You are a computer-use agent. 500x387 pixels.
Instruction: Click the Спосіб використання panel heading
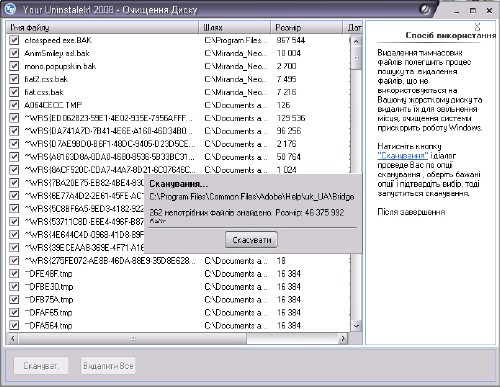451,35
